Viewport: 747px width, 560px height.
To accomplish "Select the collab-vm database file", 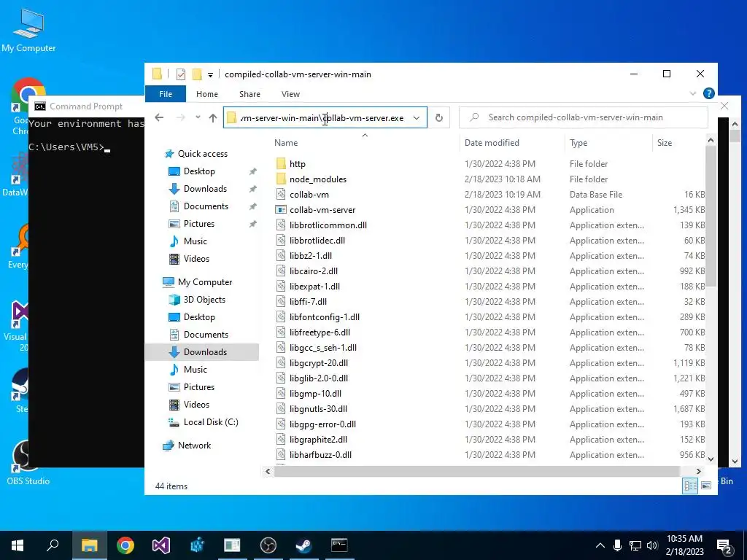I will (309, 194).
